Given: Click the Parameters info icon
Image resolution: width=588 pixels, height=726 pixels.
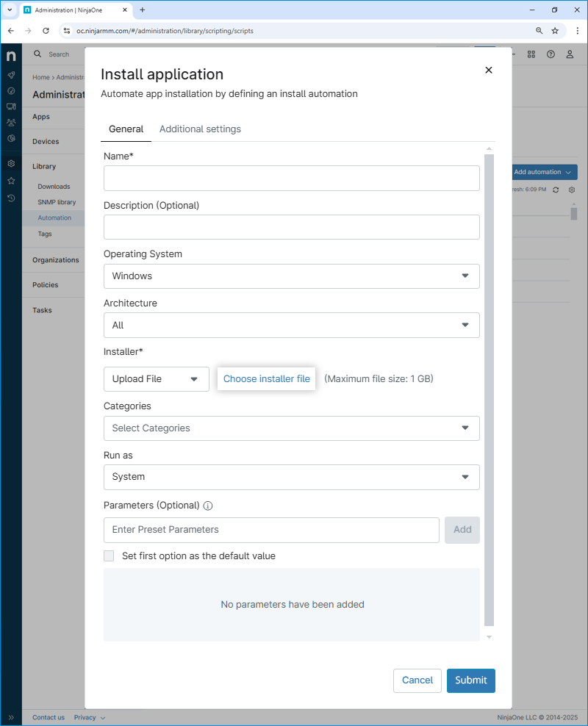Looking at the screenshot, I should 208,506.
